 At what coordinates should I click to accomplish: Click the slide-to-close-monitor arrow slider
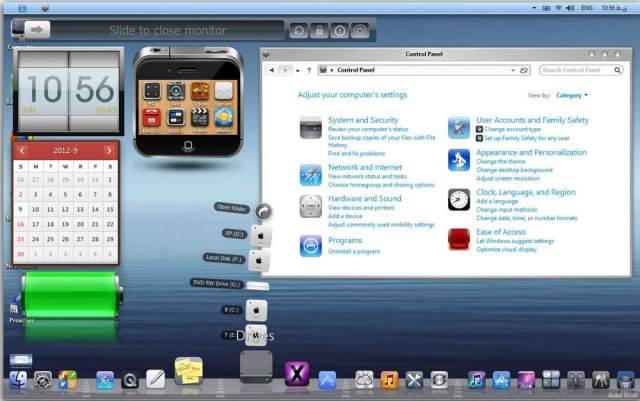click(x=37, y=30)
